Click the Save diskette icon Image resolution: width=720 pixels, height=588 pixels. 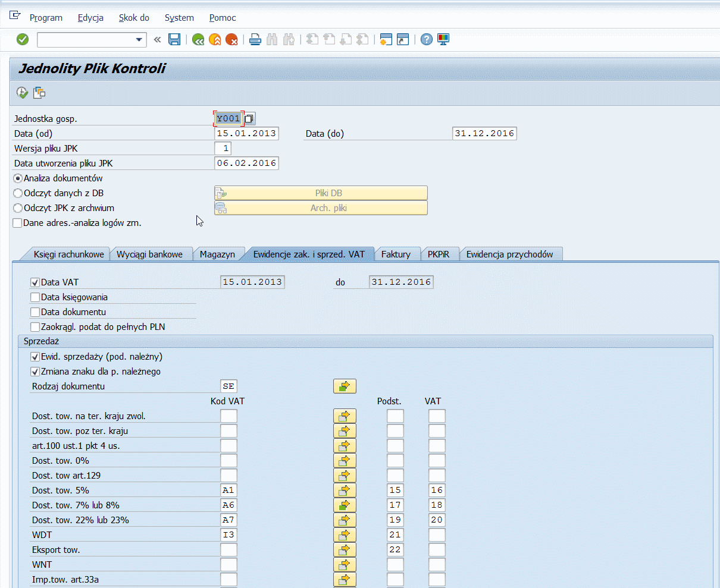click(174, 40)
